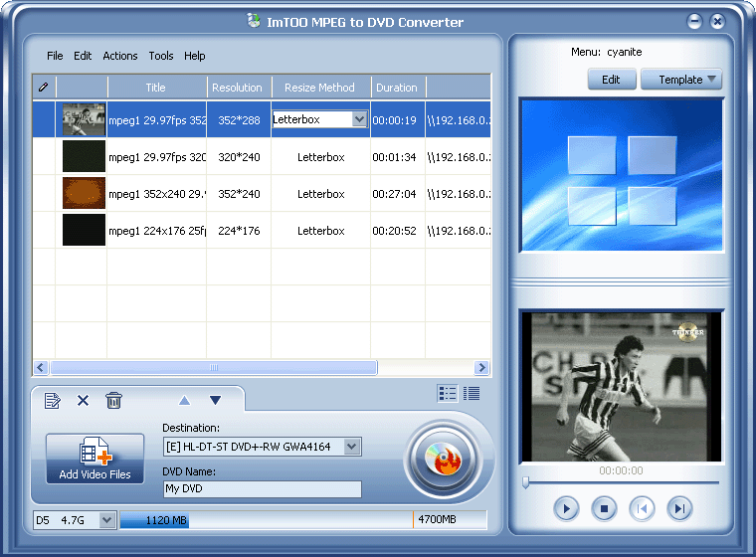Switch to thumbnail list view

pyautogui.click(x=448, y=394)
